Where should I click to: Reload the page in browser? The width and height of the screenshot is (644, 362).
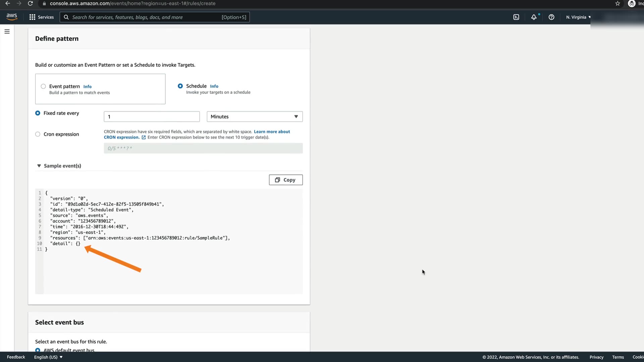pyautogui.click(x=30, y=3)
